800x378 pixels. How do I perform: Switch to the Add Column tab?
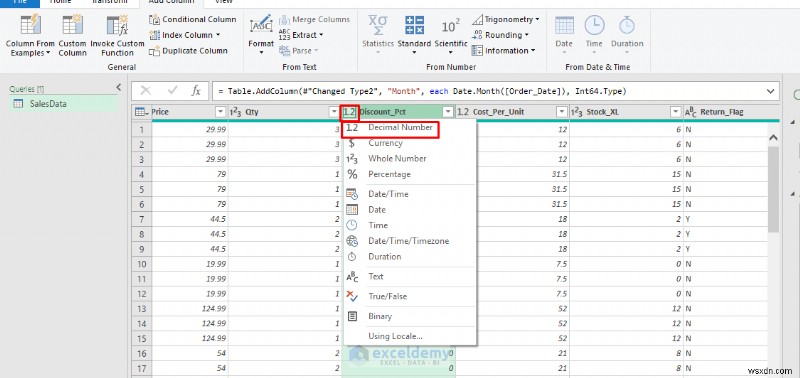click(x=171, y=3)
